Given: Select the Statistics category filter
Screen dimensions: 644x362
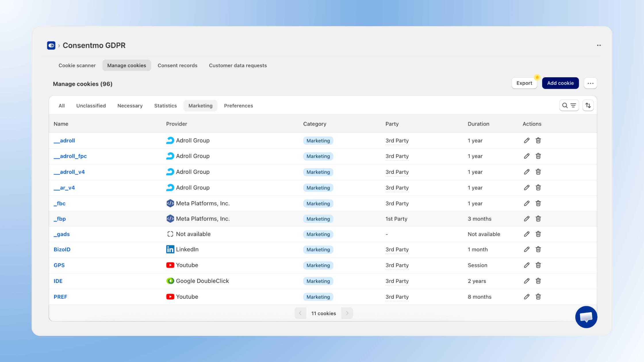Looking at the screenshot, I should (x=165, y=105).
